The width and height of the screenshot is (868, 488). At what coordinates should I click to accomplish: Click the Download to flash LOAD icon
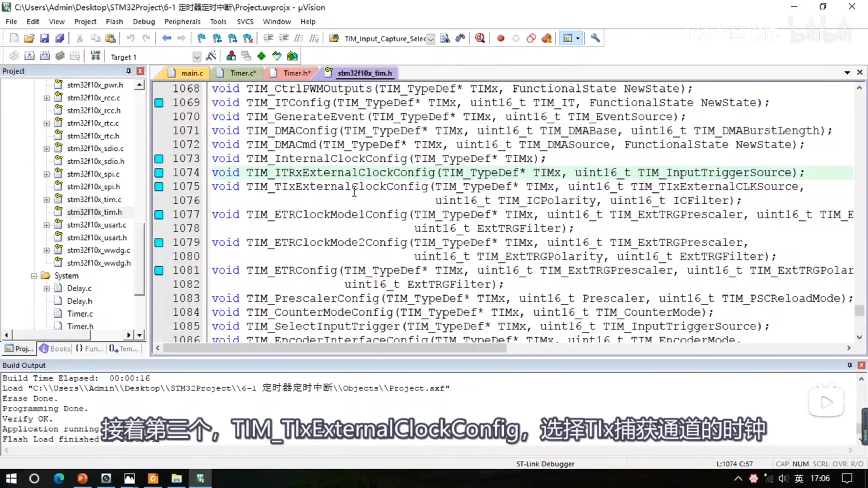click(95, 56)
